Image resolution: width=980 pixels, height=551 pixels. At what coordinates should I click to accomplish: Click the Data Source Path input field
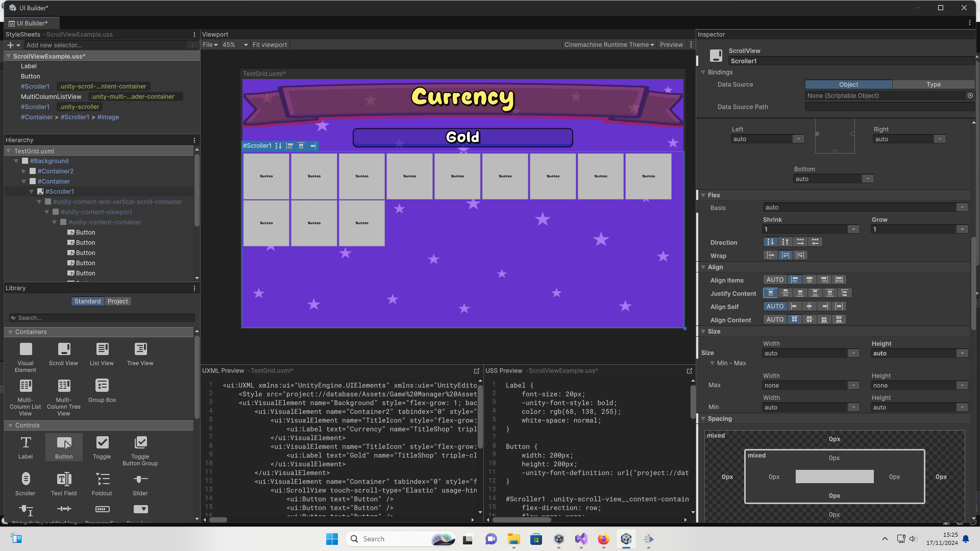(x=889, y=107)
